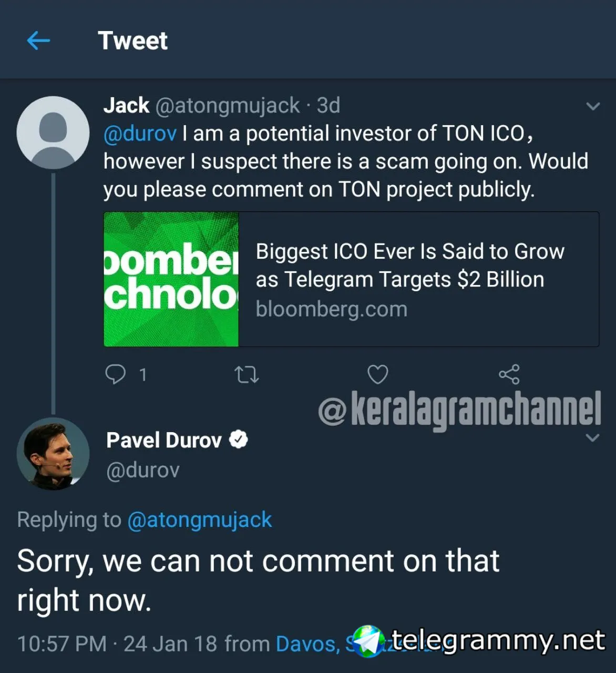
Task: Click Pavel Durov's display name
Action: [163, 440]
